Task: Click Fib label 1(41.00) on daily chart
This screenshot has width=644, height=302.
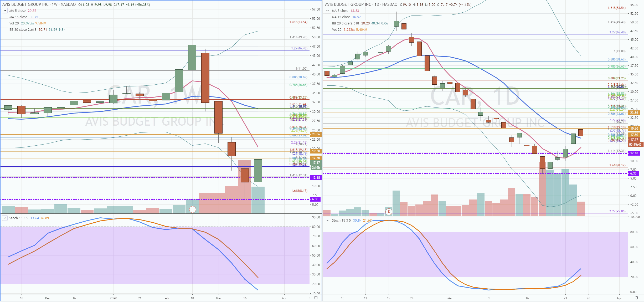Action: (x=620, y=51)
